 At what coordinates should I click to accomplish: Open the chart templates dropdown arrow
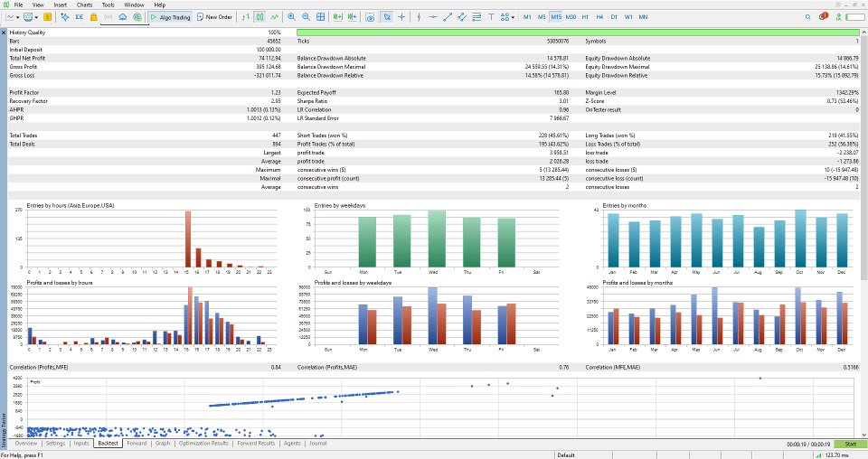(x=36, y=17)
